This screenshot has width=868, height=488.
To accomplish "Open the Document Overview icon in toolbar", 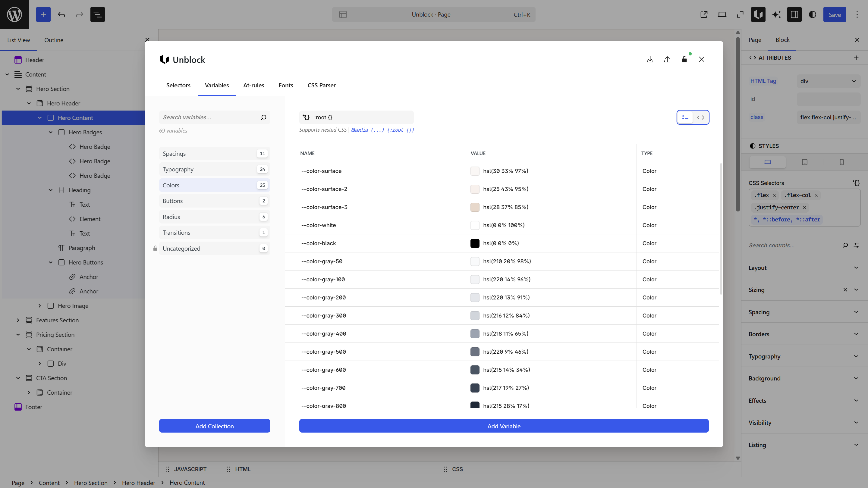I will tap(97, 14).
